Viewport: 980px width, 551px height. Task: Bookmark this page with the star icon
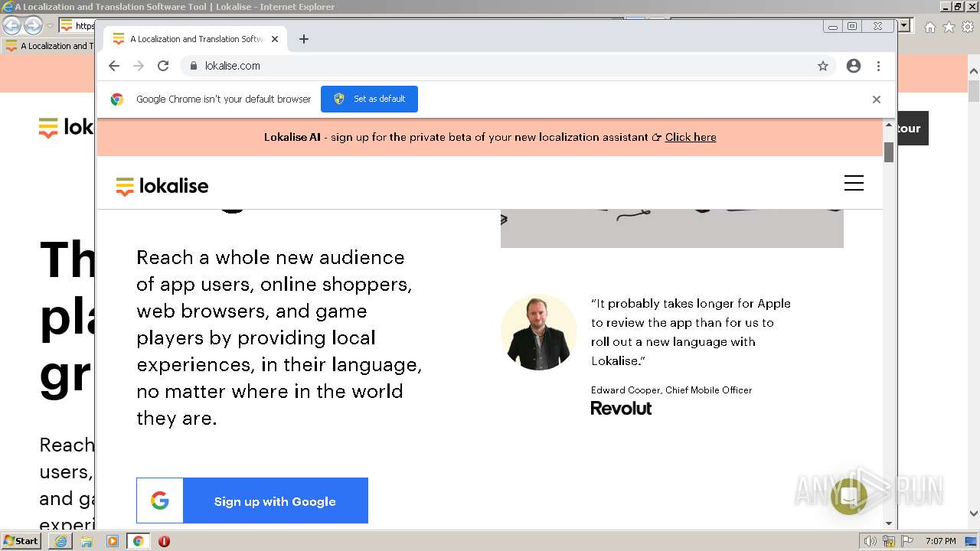tap(823, 66)
